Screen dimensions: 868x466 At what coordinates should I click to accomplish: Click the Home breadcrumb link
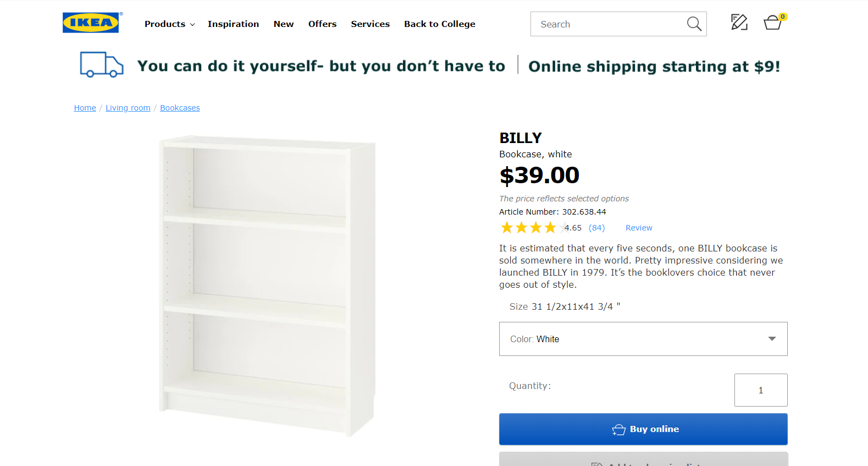[85, 108]
